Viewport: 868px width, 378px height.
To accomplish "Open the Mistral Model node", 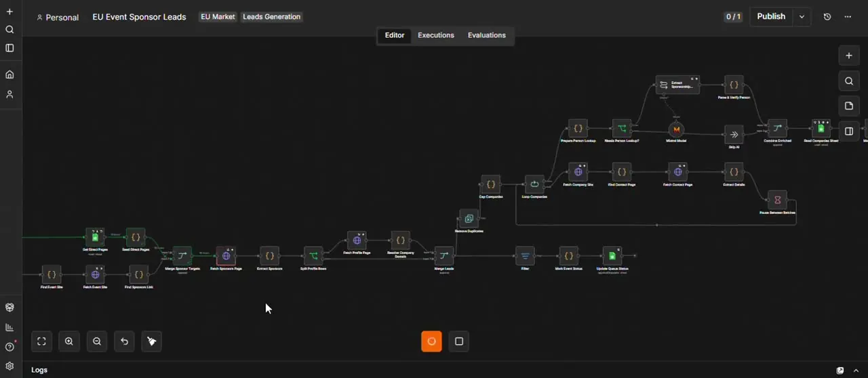I will pyautogui.click(x=676, y=129).
